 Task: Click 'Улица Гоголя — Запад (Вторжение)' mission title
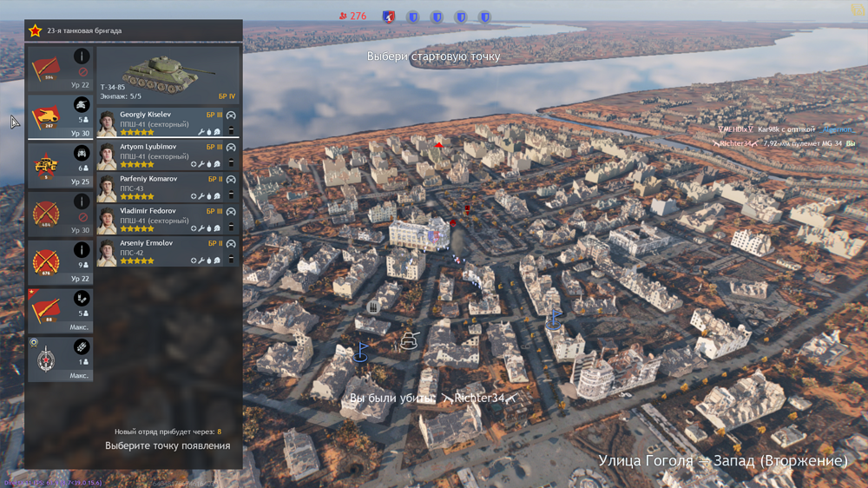click(x=723, y=460)
